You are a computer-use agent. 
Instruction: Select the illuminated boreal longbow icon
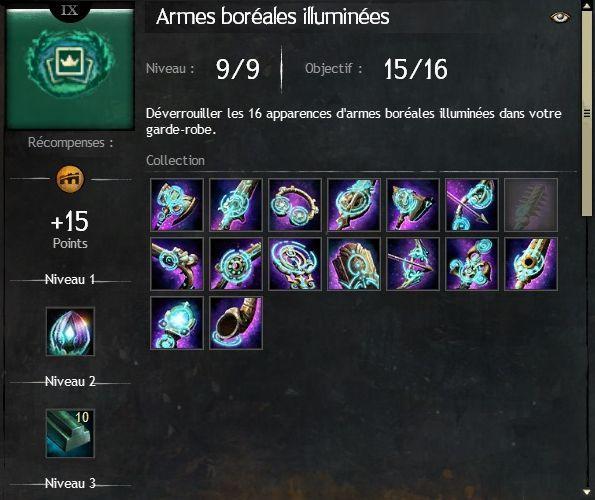coord(472,205)
